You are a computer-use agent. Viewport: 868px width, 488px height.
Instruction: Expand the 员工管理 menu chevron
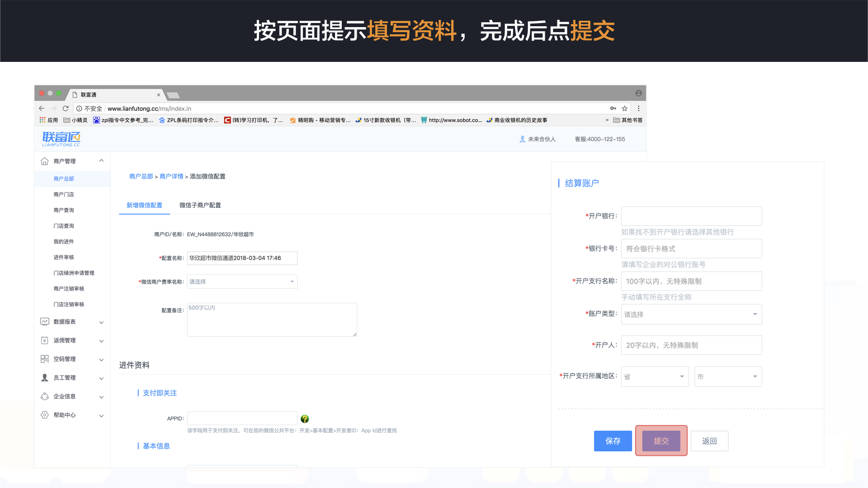(x=101, y=379)
